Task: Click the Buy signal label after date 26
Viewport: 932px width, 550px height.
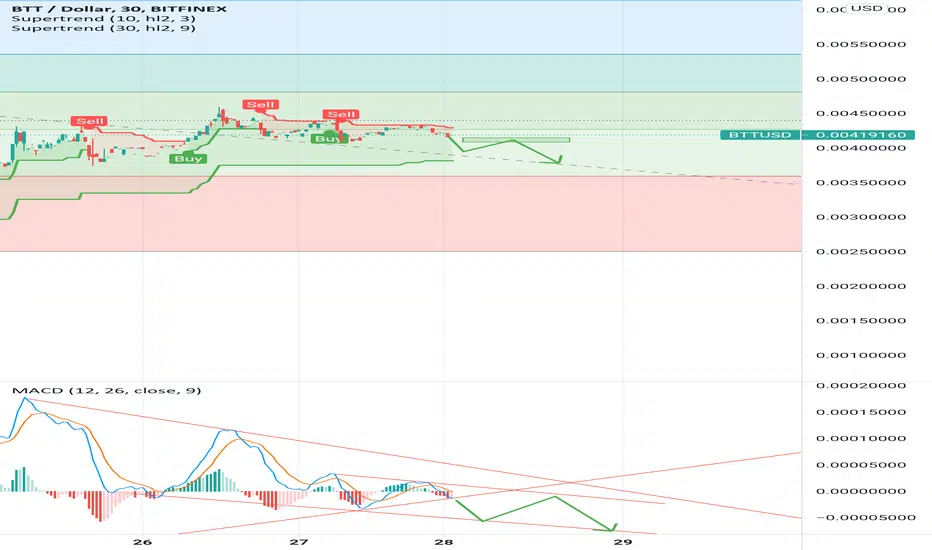Action: 188,159
